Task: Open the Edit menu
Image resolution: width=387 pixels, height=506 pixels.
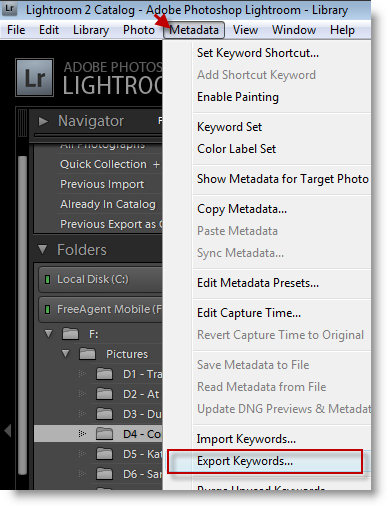Action: click(49, 30)
